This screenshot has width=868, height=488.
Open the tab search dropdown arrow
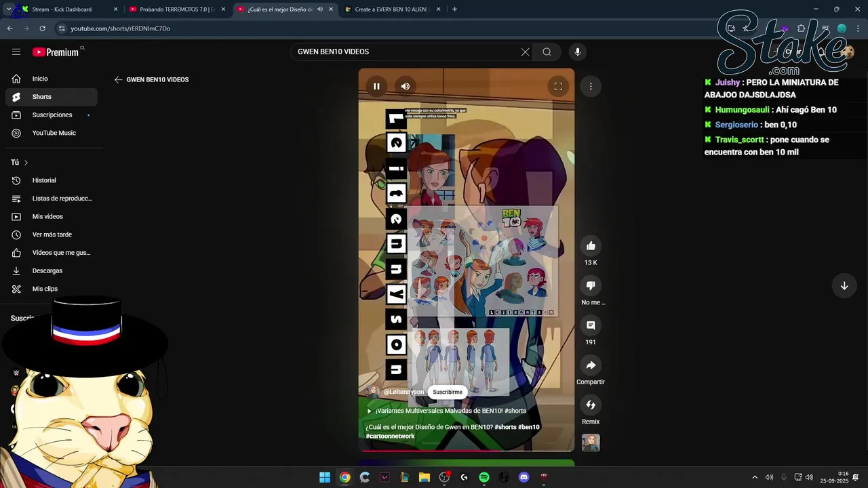(9, 9)
